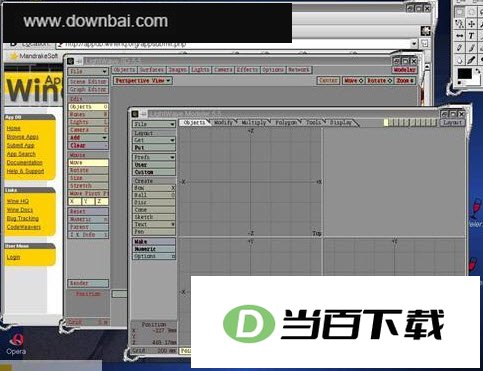Open the Get dropdown in Modeler

[x=154, y=140]
